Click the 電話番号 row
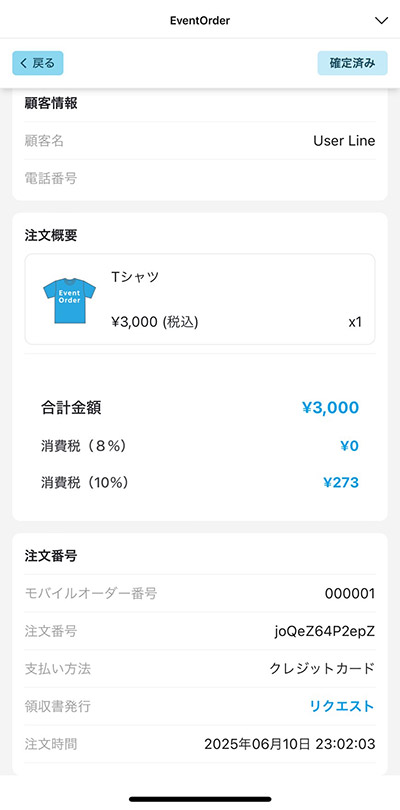The image size is (400, 810). pos(200,179)
